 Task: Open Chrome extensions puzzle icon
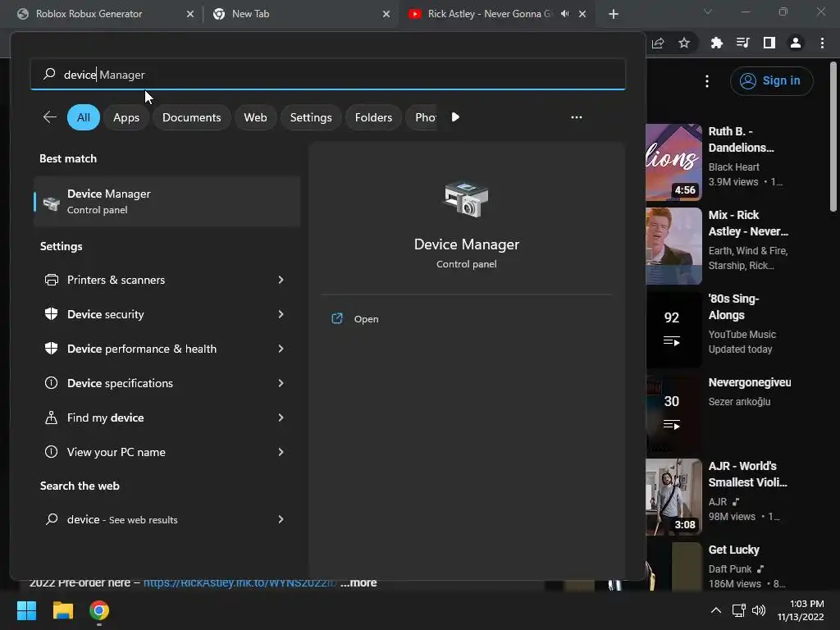coord(716,43)
